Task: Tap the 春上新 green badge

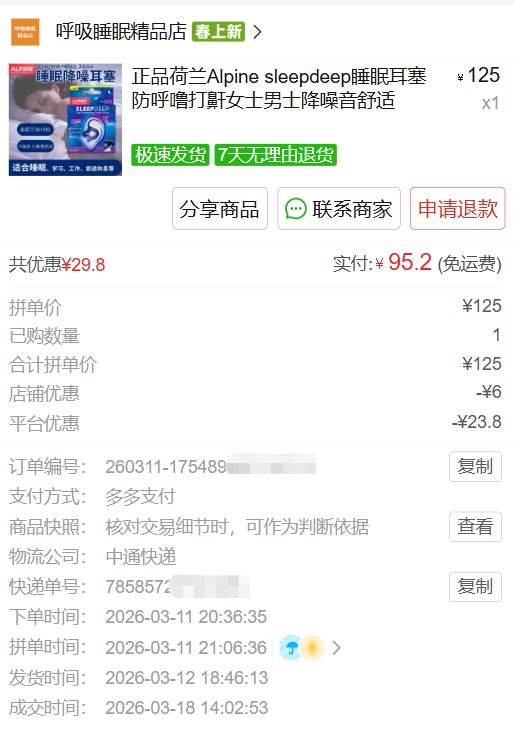Action: pos(218,32)
